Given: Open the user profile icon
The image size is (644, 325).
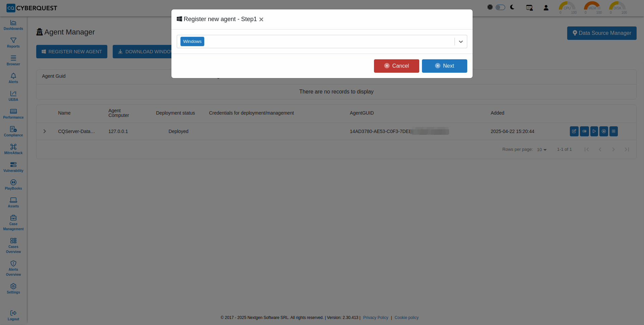Looking at the screenshot, I should click(x=546, y=8).
